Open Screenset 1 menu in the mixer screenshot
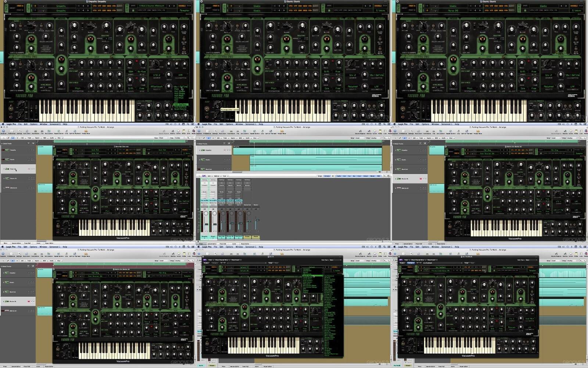Viewport: 588px width, 368px height. 251,124
